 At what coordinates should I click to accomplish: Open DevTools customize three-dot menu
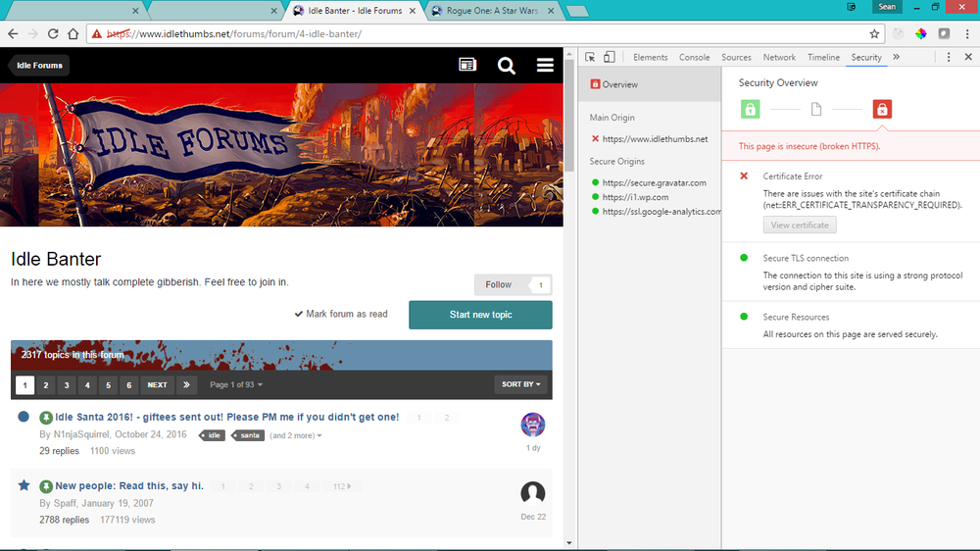(x=949, y=57)
